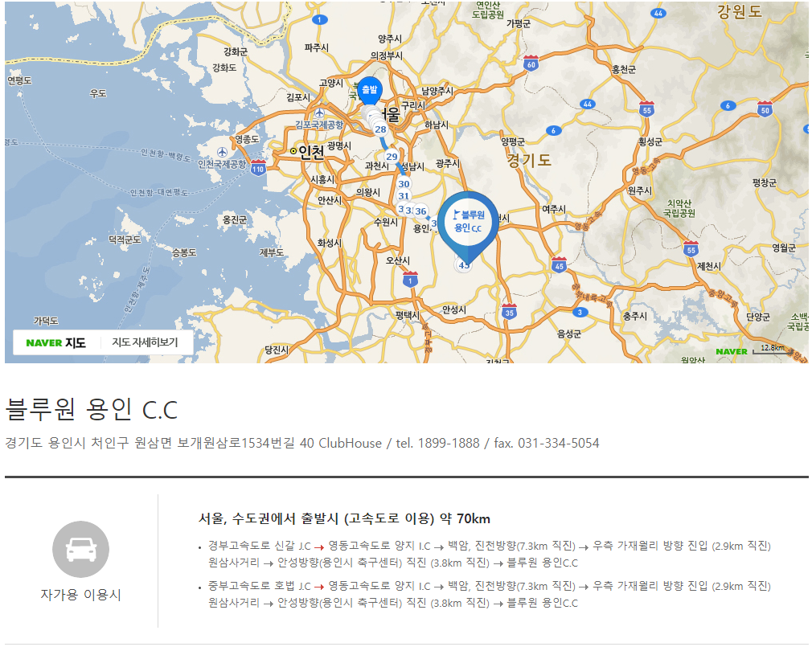This screenshot has width=812, height=651.
Task: Click the 인천국제공항 airport icon
Action: (x=222, y=152)
